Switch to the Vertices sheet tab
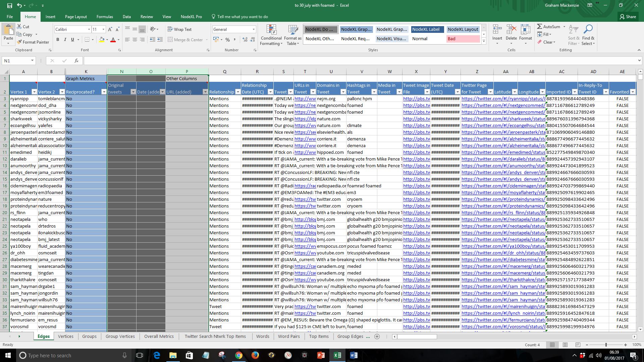The width and height of the screenshot is (644, 362). (65, 337)
